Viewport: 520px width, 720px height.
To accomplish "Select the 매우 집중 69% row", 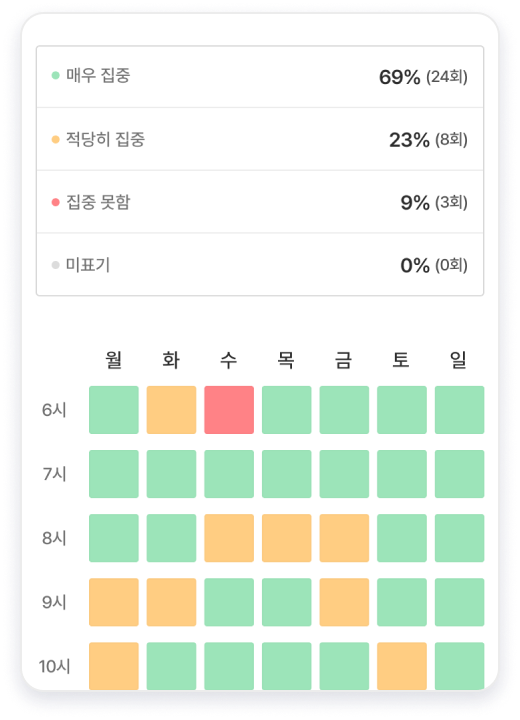I will click(x=260, y=77).
